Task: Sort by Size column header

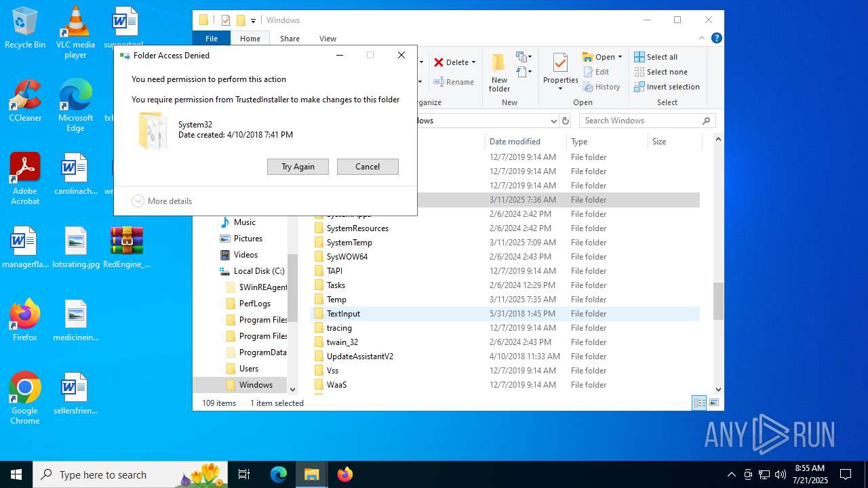Action: [x=674, y=142]
